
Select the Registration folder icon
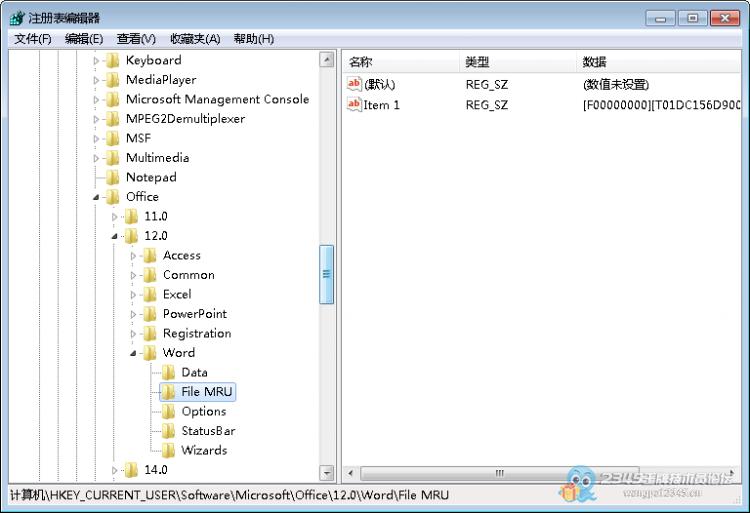pyautogui.click(x=150, y=333)
